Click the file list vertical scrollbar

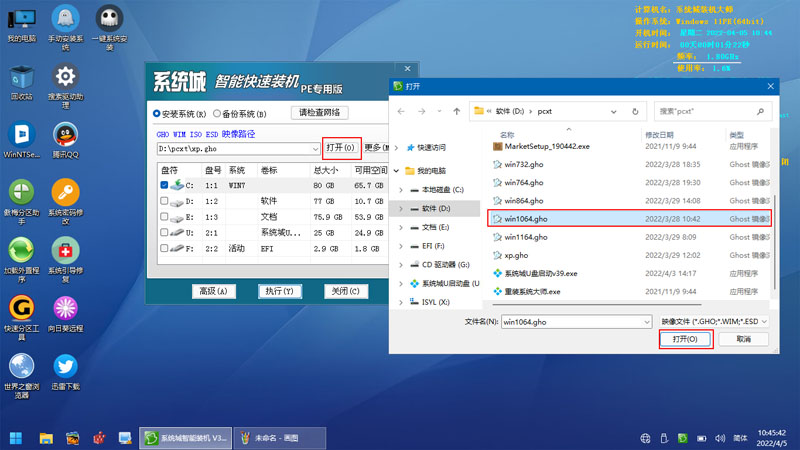click(x=774, y=242)
